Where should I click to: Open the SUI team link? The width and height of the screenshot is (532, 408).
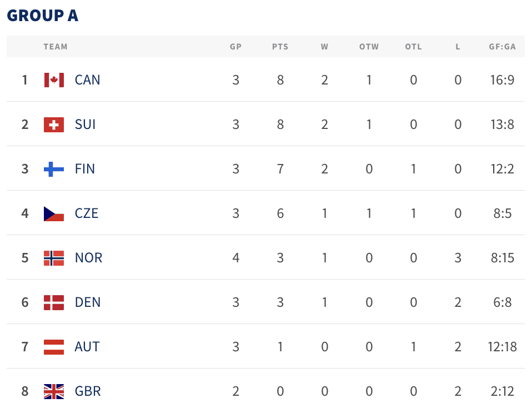[x=86, y=125]
